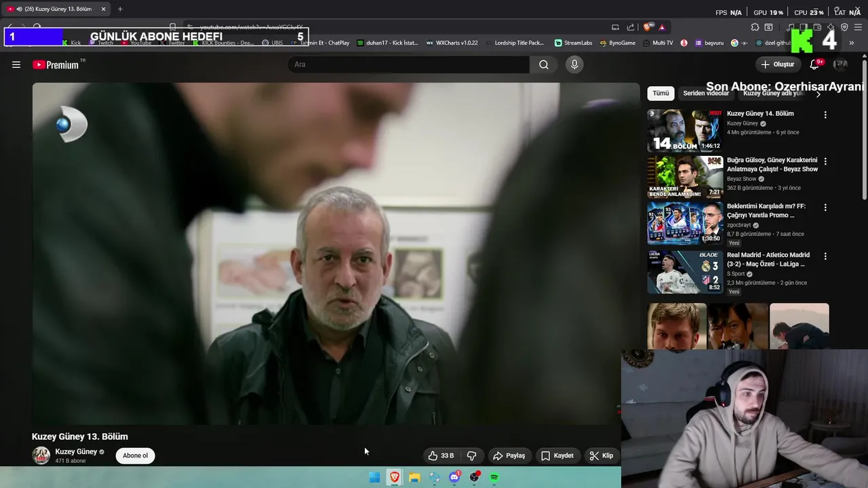Screen dimensions: 868x488
Task: Open the Multi TV bookmark
Action: point(658,43)
